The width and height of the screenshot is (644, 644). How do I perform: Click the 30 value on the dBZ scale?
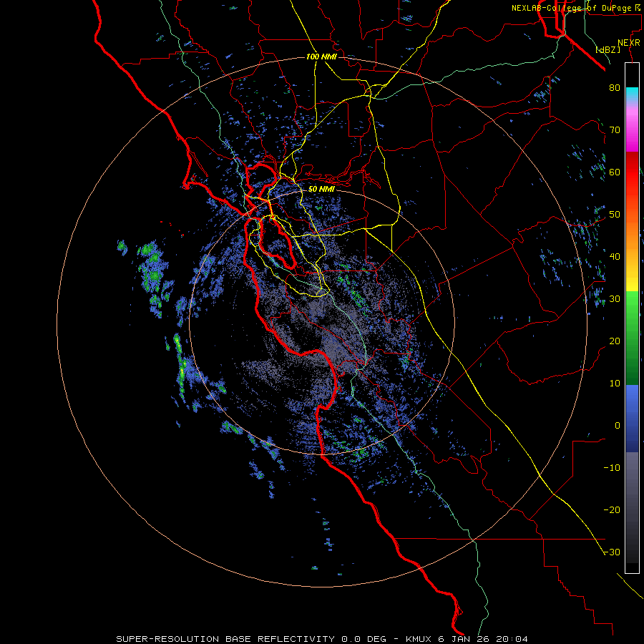click(615, 299)
